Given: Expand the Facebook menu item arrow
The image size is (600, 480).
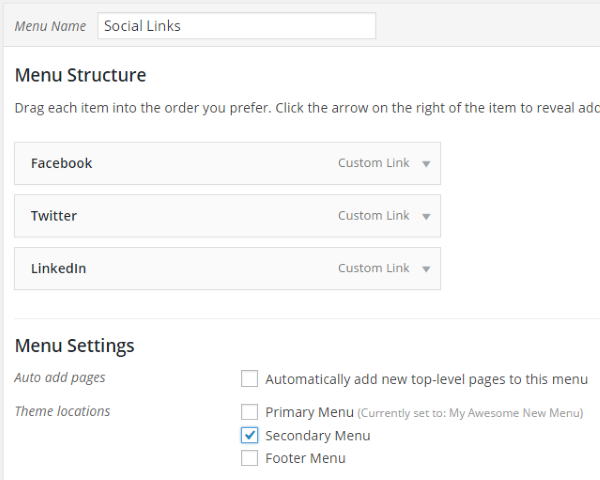Looking at the screenshot, I should [426, 164].
